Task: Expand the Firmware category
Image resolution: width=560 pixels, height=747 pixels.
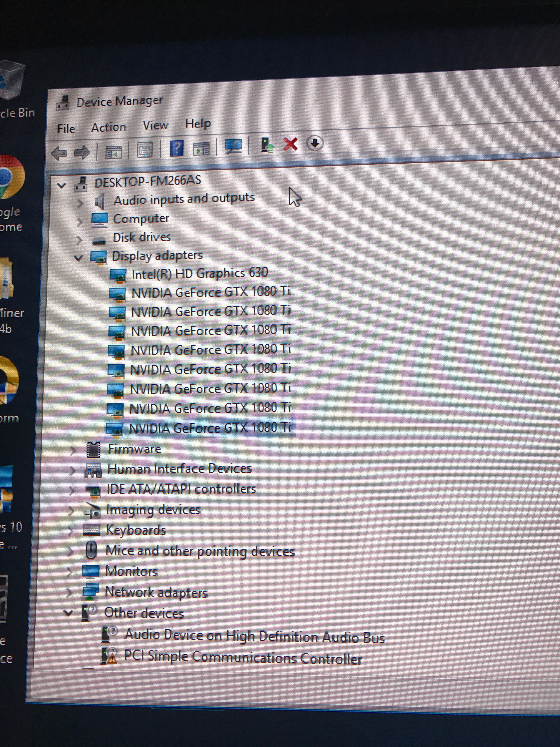Action: (x=73, y=451)
